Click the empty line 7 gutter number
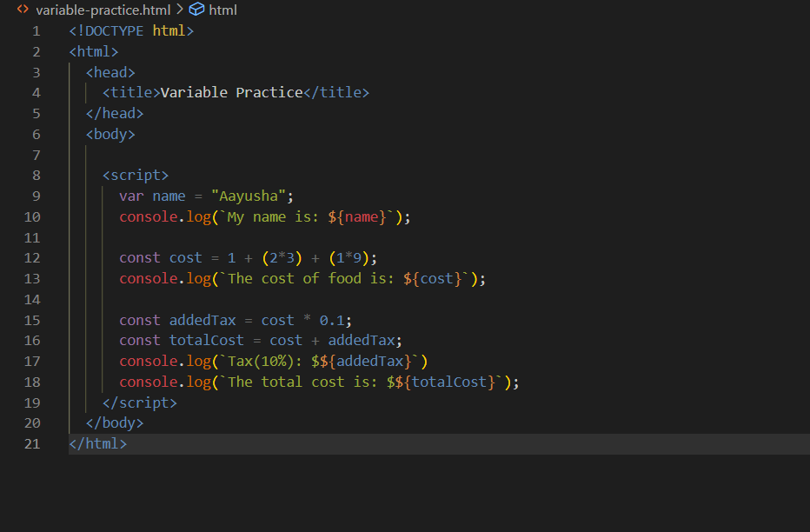The height and width of the screenshot is (532, 810). 37,155
